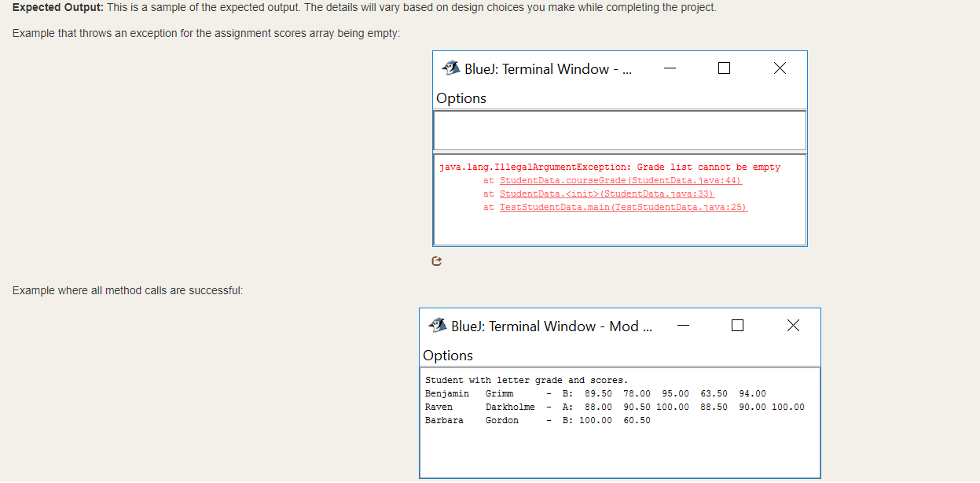Select the close icon on the Mod terminal window
Screen dimensions: 980x483
[793, 325]
